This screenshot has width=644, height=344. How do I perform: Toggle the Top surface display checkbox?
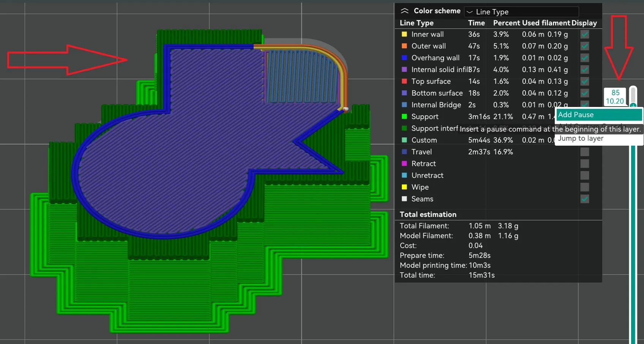click(585, 81)
